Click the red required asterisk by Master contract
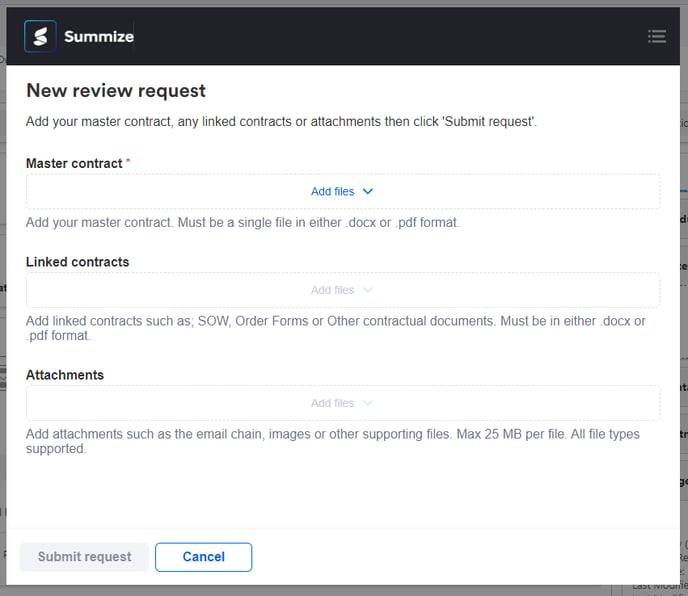Viewport: 688px width, 596px height. [128, 162]
